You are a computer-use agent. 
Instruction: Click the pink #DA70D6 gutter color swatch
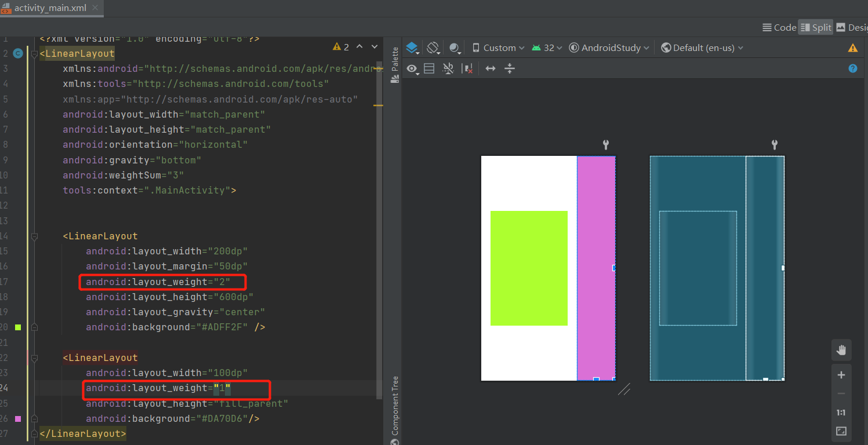click(x=18, y=418)
